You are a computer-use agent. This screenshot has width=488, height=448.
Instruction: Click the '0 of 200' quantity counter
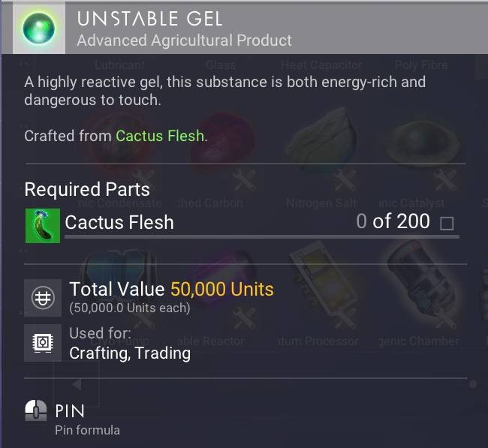[x=393, y=221]
